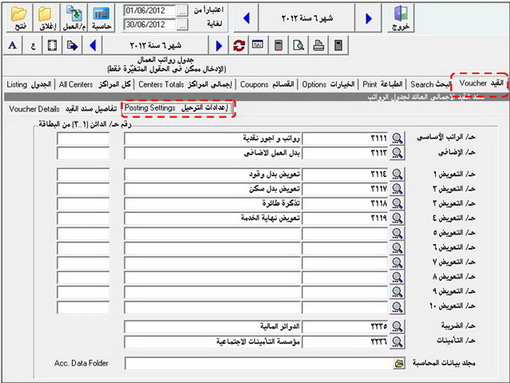Click calculator icon left of print preview

278,45
